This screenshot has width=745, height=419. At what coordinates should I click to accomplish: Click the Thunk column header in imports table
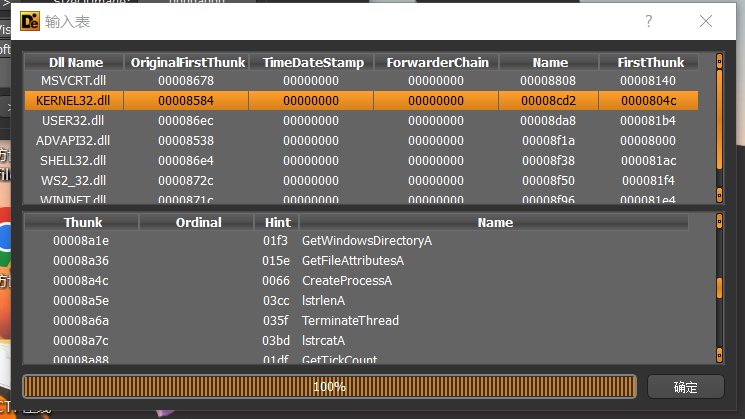click(82, 222)
